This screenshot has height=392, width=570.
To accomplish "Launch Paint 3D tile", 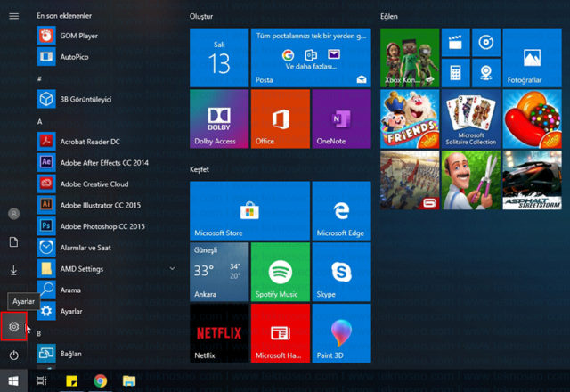I will click(341, 333).
